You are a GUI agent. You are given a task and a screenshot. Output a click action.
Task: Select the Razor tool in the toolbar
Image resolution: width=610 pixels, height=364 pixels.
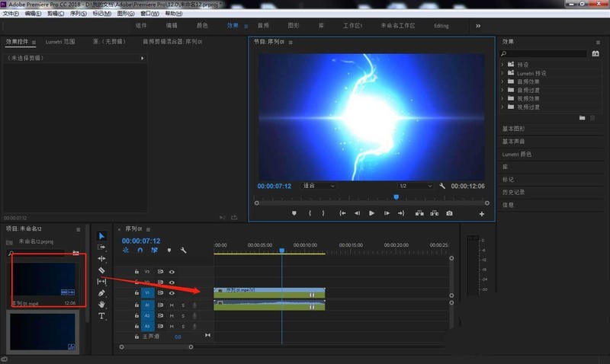coord(101,270)
